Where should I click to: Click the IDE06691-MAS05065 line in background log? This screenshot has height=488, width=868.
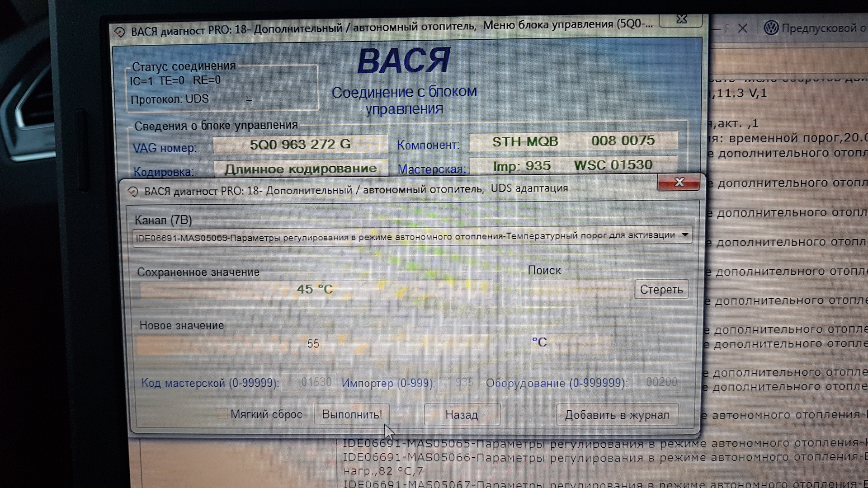point(605,443)
